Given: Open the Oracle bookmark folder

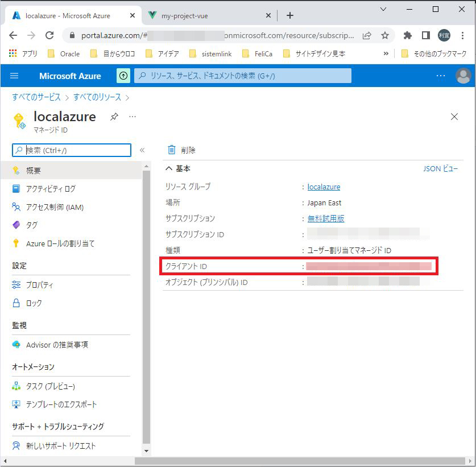Looking at the screenshot, I should click(64, 53).
